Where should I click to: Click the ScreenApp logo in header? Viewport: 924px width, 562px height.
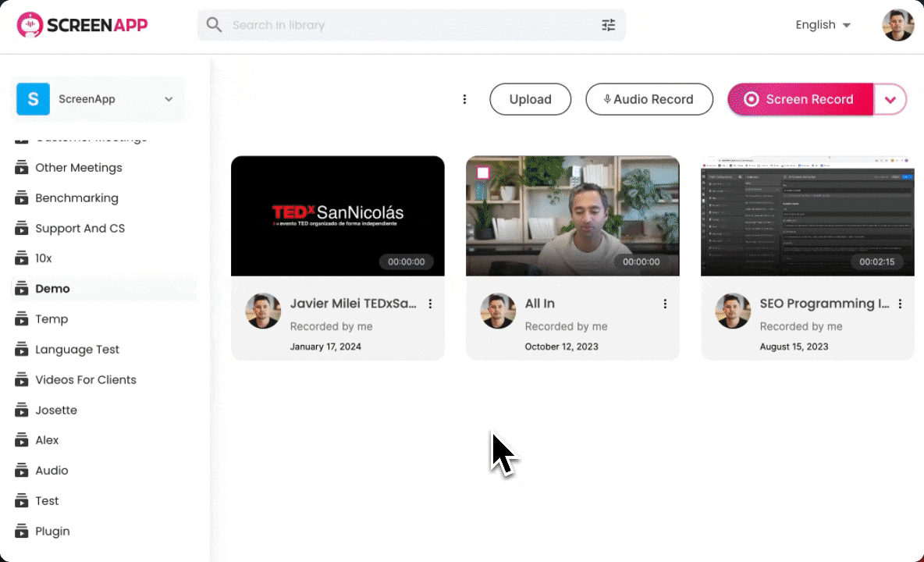tap(83, 25)
